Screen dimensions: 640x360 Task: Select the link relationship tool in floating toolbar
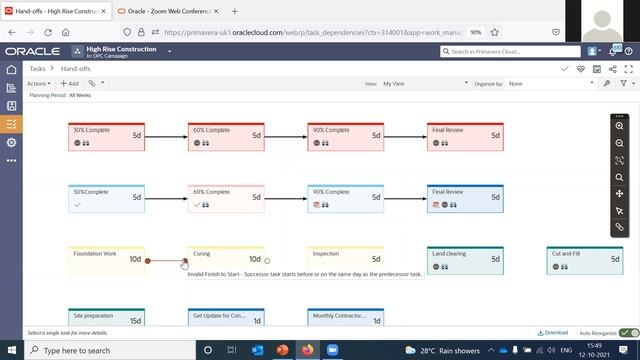pyautogui.click(x=619, y=227)
